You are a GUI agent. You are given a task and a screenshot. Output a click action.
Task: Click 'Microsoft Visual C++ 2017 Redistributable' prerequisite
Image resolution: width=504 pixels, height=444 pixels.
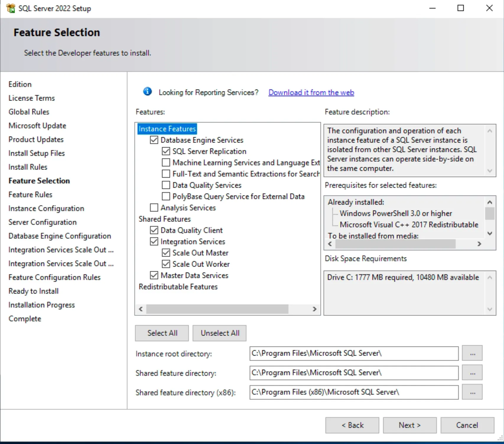point(409,225)
